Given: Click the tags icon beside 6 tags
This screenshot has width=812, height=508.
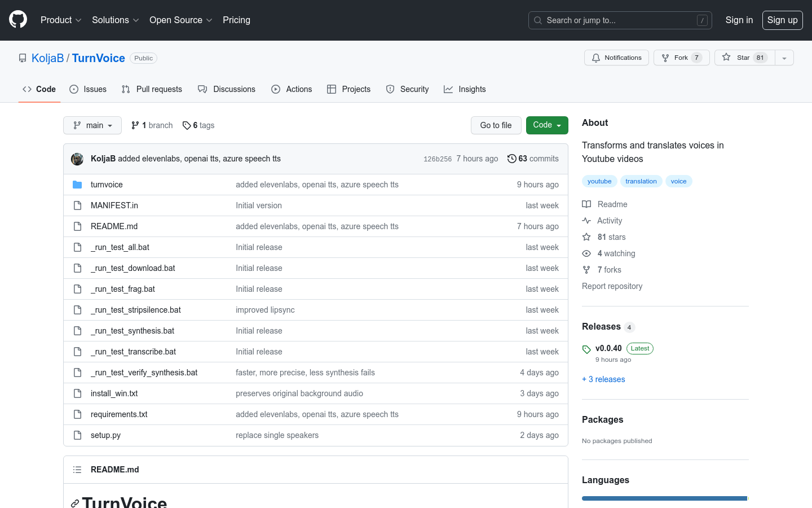Looking at the screenshot, I should point(187,125).
